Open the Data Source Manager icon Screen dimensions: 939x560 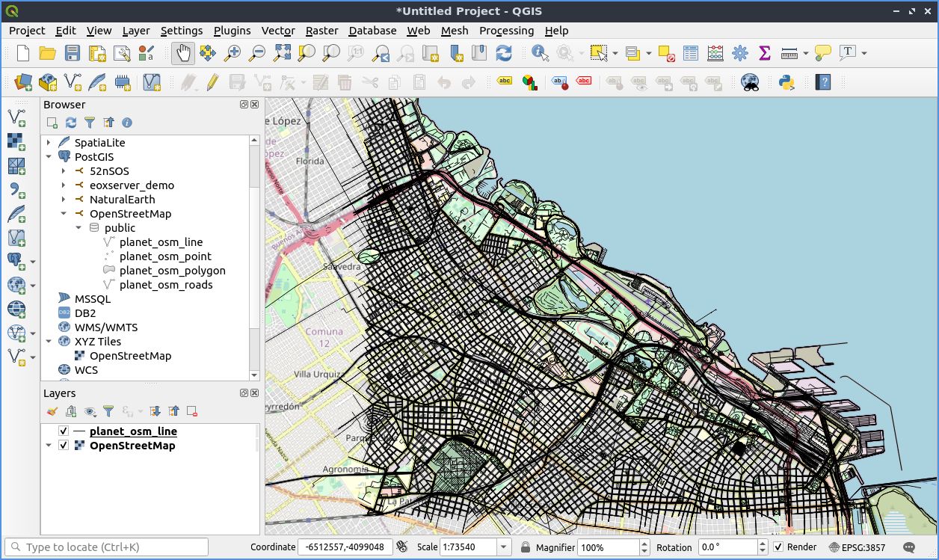click(x=23, y=81)
